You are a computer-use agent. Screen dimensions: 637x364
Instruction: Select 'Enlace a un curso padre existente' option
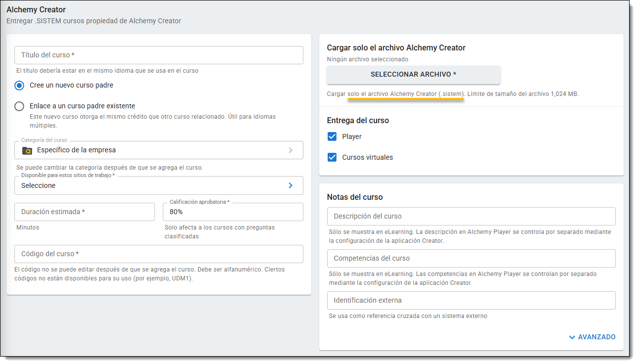pos(19,106)
